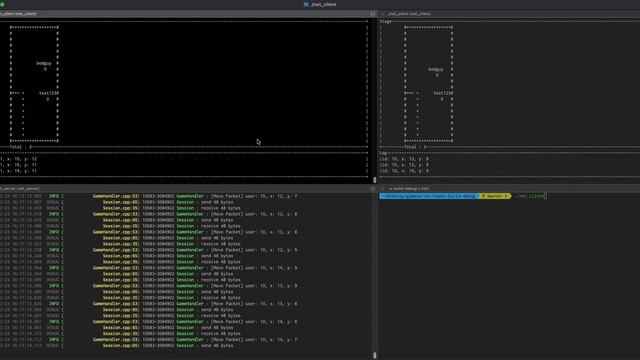This screenshot has height=360, width=640.
Task: Click the blue directory path prompt segment
Action: pyautogui.click(x=428, y=196)
